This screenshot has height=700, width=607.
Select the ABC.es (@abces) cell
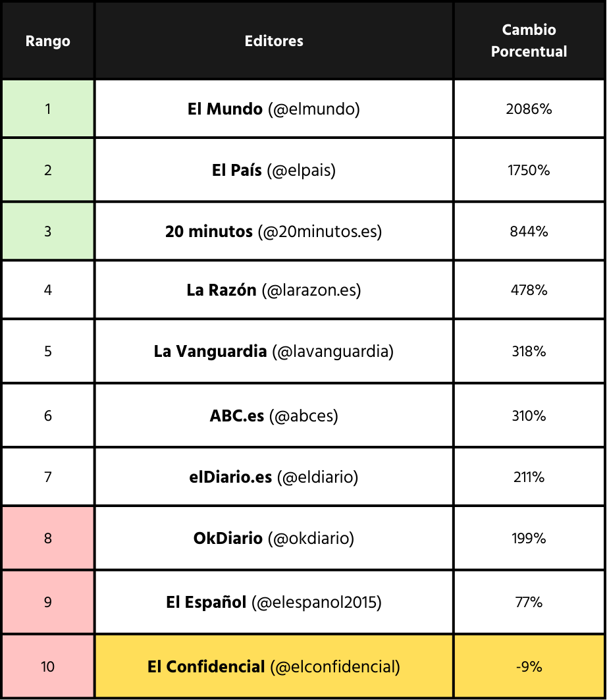click(274, 416)
